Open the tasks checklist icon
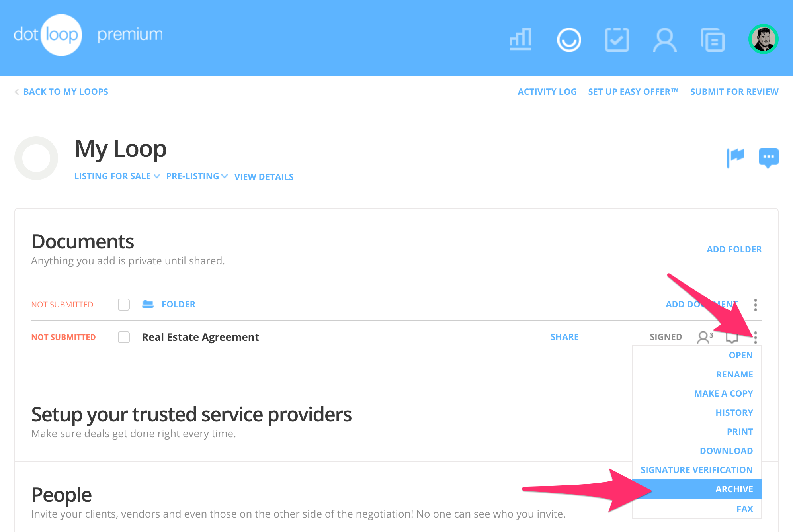 point(617,39)
